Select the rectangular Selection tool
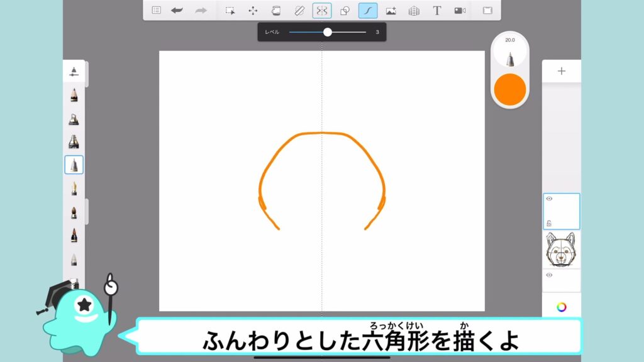This screenshot has width=644, height=362. 230,10
